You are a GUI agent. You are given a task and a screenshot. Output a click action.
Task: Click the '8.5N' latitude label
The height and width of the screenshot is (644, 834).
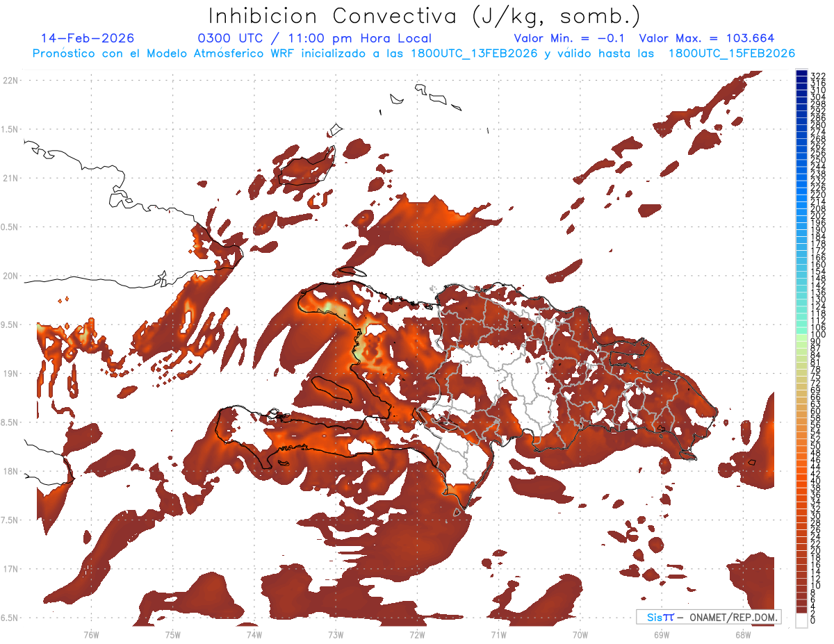[x=10, y=422]
